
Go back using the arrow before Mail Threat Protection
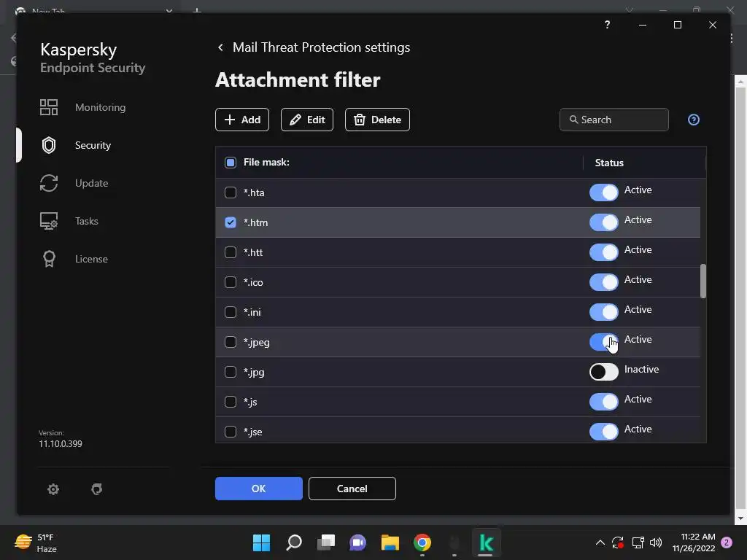click(220, 47)
